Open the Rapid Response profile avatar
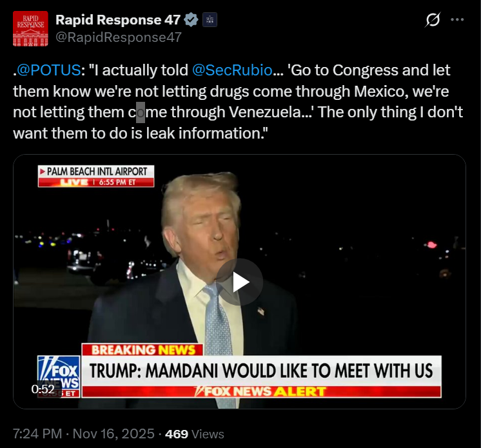 [30, 28]
